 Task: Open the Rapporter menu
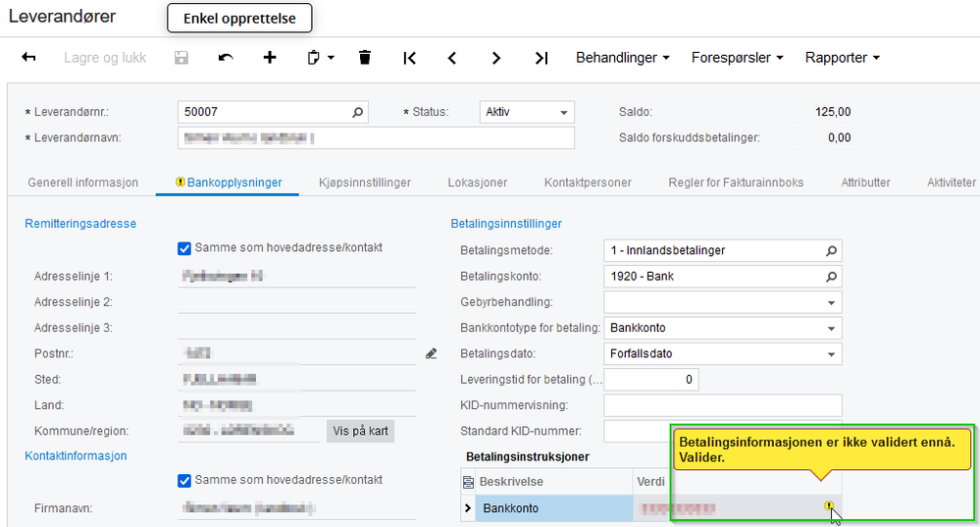coord(842,58)
